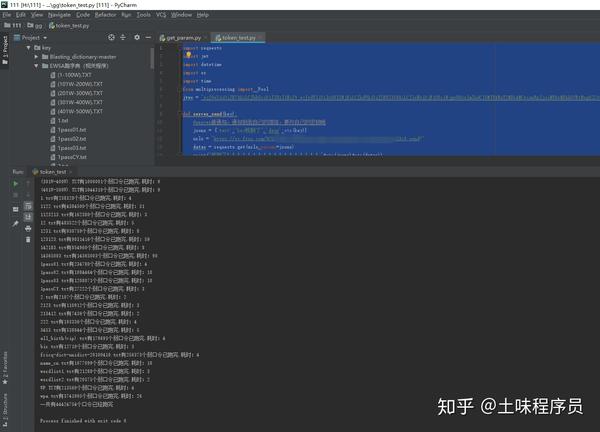Collapse the EWSA dictionary folder
The image size is (600, 432).
tap(36, 66)
